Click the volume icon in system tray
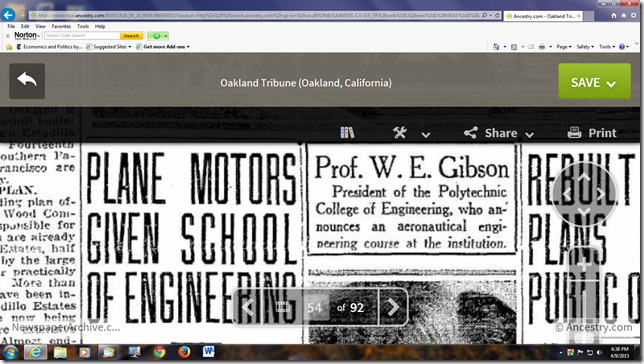 point(600,352)
